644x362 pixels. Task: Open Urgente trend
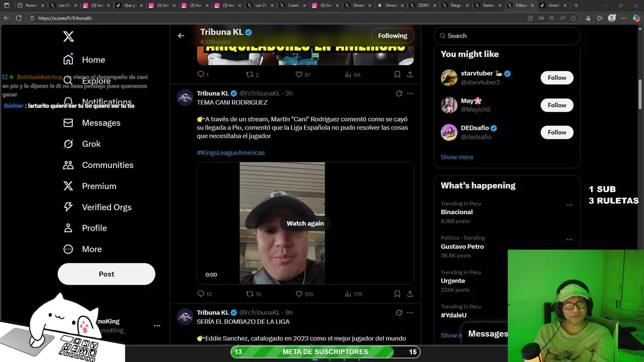click(453, 281)
